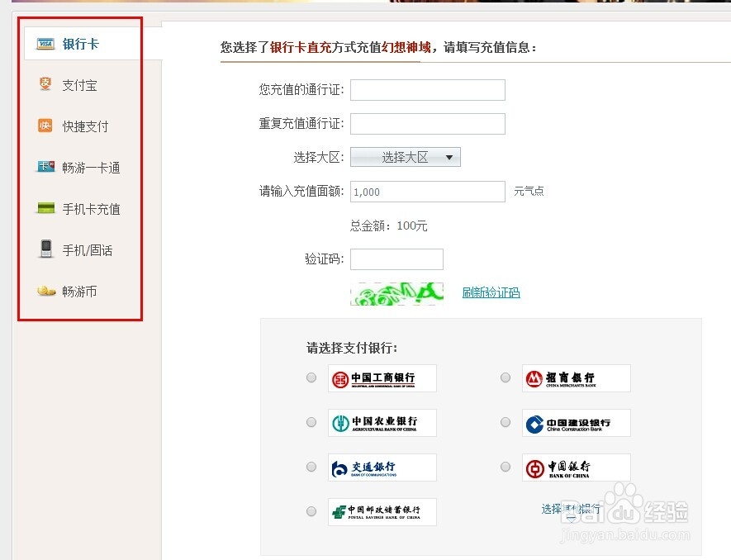The height and width of the screenshot is (560, 731).
Task: Click the 中国工商银行 logo
Action: (x=382, y=378)
